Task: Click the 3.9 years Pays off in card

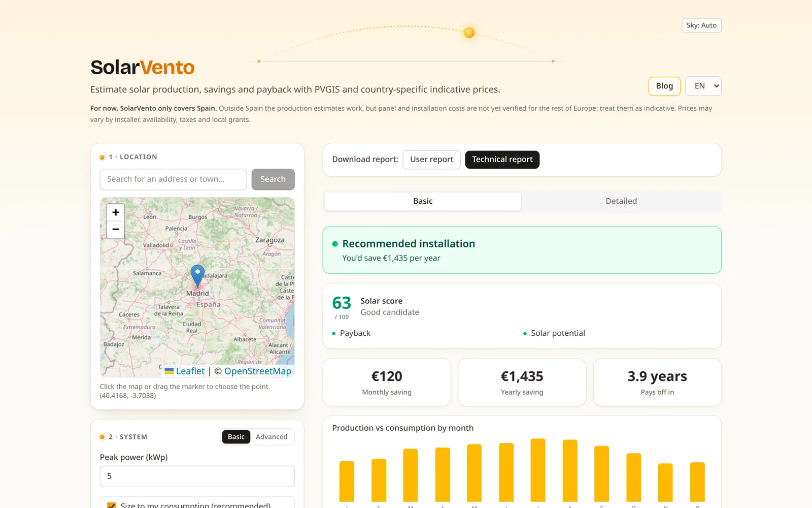Action: click(657, 383)
